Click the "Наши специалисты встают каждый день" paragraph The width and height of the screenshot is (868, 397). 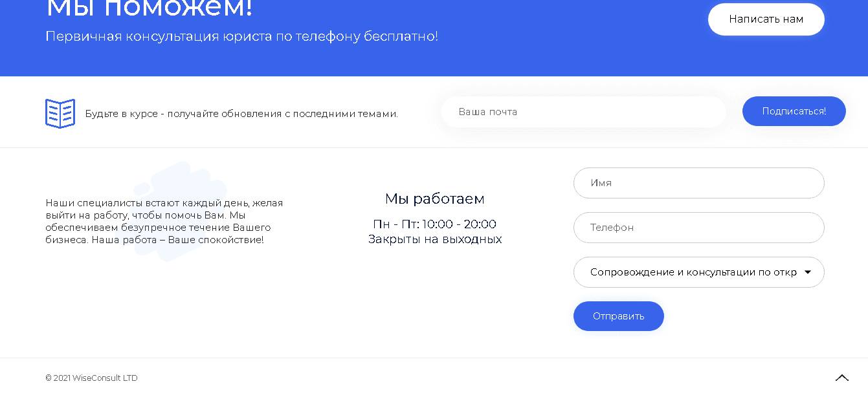[164, 221]
